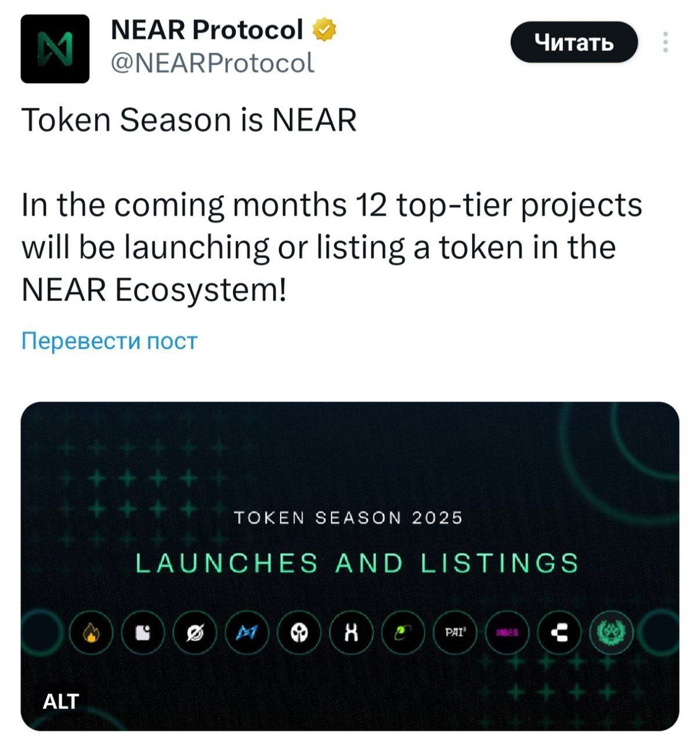Open the Token Season 2025 image

350,566
